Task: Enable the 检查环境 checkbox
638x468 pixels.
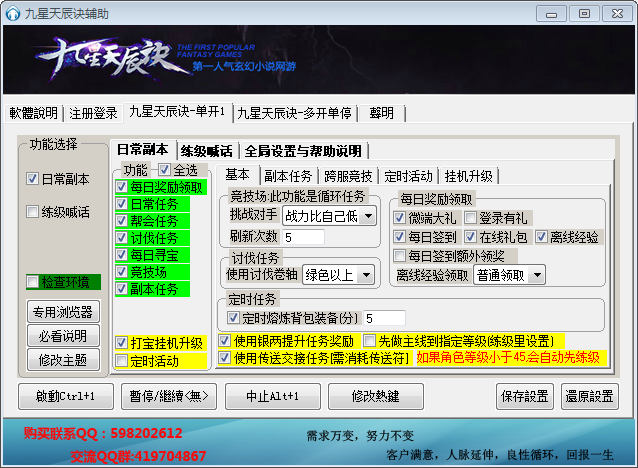Action: [x=34, y=282]
